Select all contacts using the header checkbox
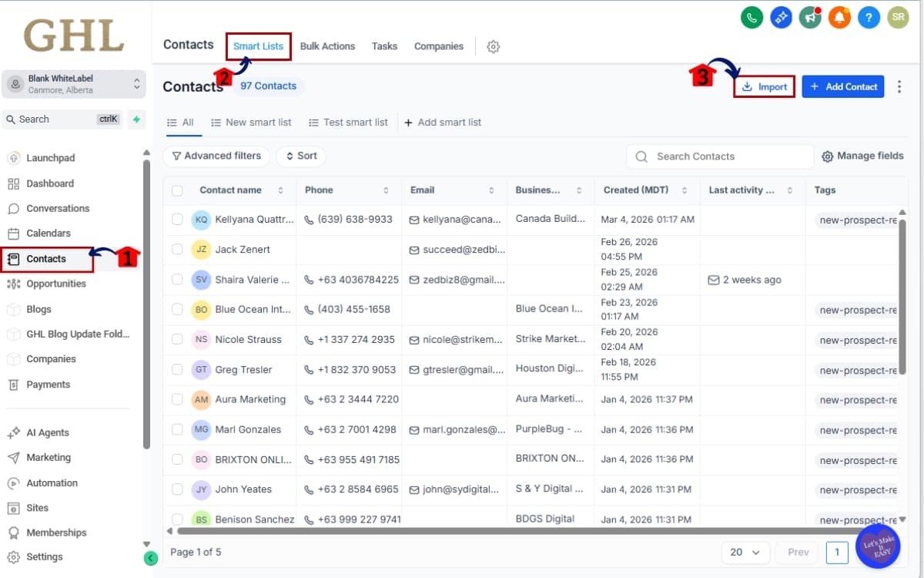Viewport: 924px width, 578px height. tap(176, 190)
